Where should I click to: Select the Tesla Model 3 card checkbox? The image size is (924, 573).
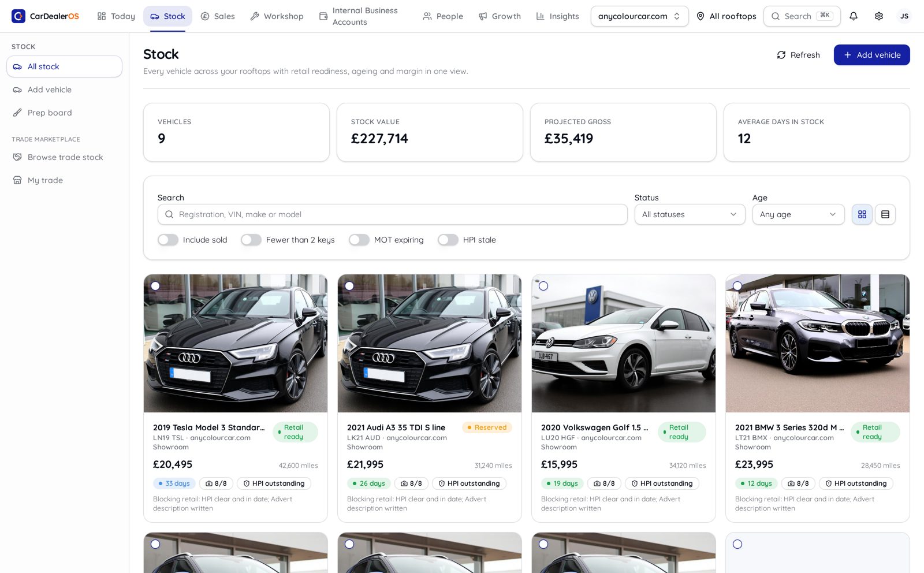point(155,286)
